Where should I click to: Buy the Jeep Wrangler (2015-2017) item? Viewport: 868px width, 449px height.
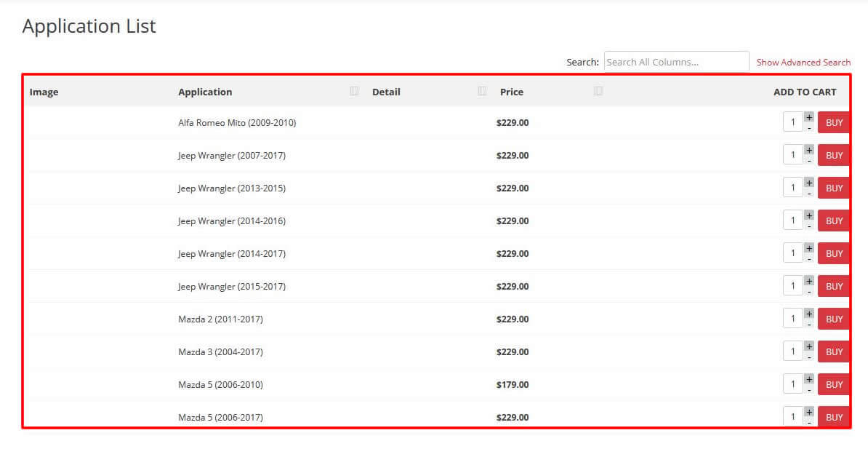pos(834,286)
